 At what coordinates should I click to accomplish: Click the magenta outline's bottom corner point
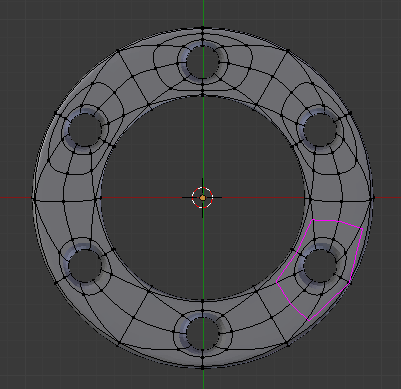[x=309, y=321]
